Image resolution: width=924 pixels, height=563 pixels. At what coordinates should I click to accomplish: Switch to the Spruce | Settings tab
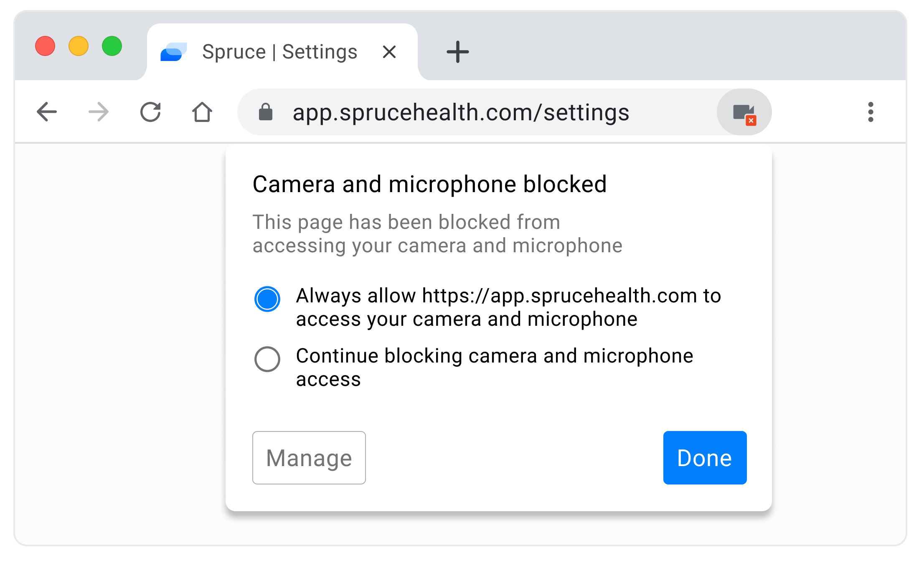click(x=280, y=52)
